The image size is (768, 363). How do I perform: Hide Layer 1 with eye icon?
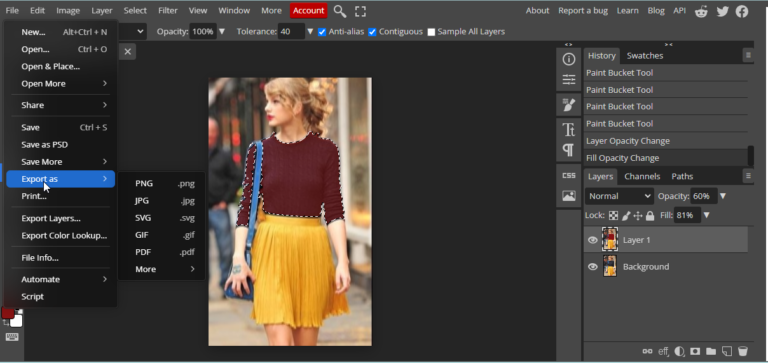(593, 240)
